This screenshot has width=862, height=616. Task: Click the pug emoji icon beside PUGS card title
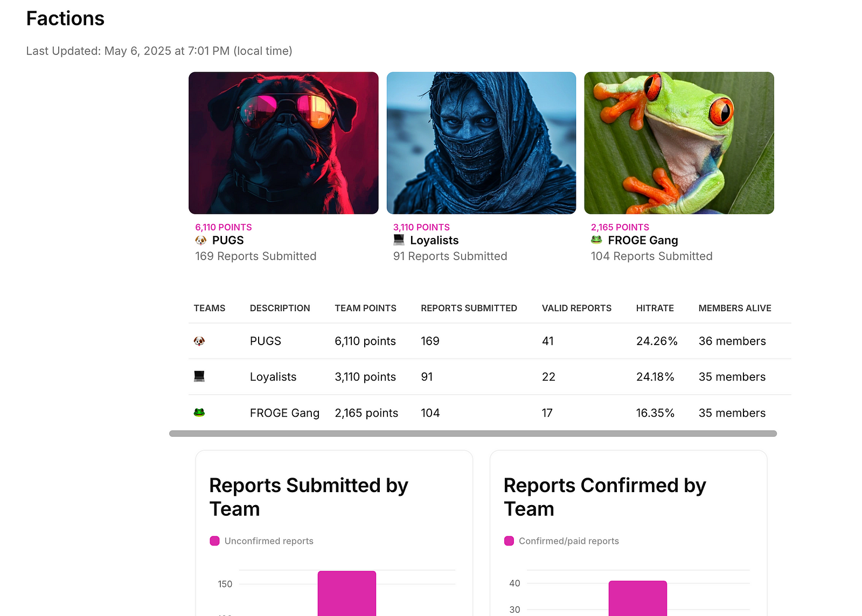click(x=201, y=240)
